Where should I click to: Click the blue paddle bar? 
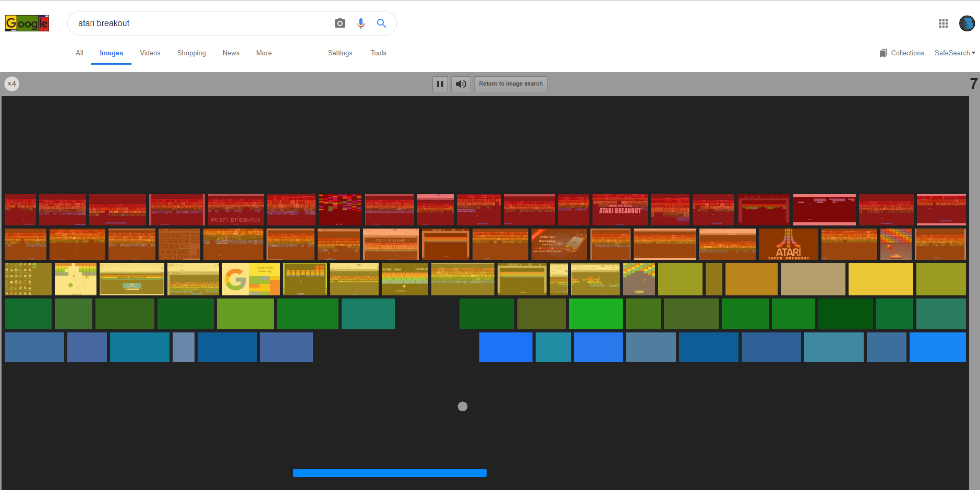tap(390, 473)
